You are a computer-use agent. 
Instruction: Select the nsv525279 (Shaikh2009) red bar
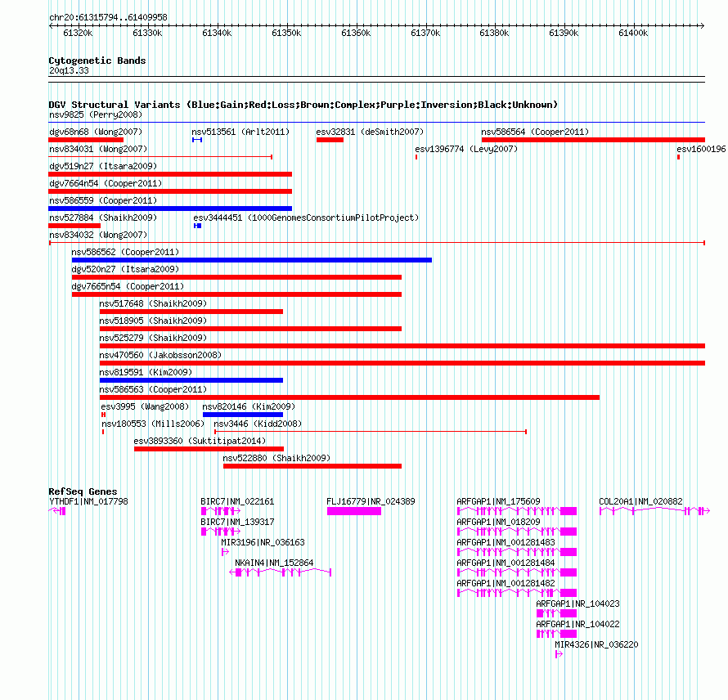(402, 346)
